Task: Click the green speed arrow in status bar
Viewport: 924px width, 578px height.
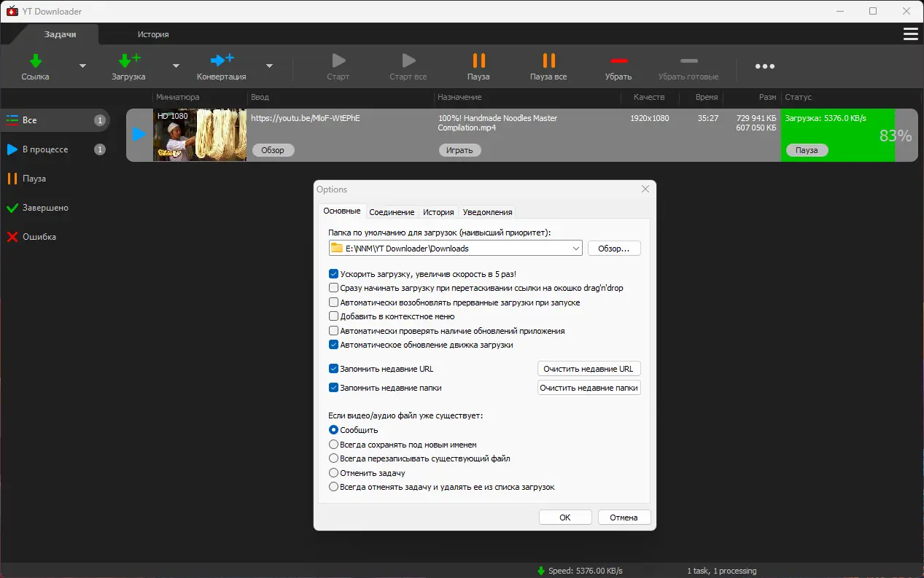Action: pyautogui.click(x=541, y=571)
